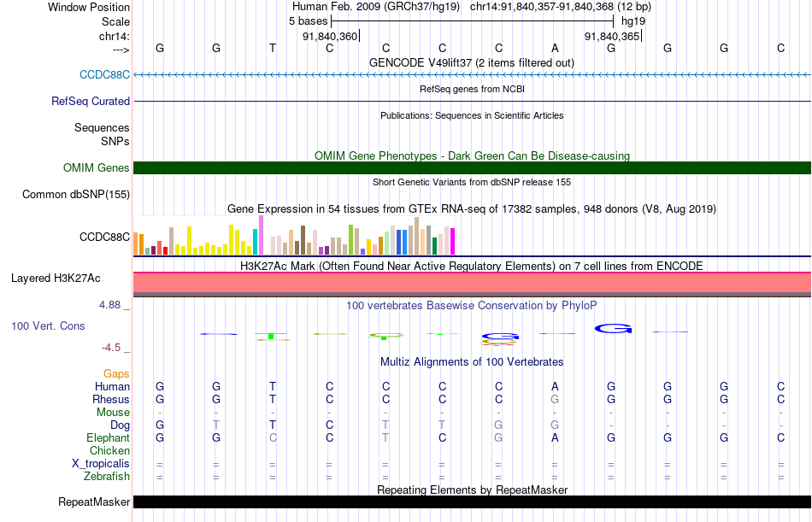Viewport: 812px width, 522px height.
Task: Click the cyan bar in GTEx expression chart
Action: pyautogui.click(x=256, y=241)
